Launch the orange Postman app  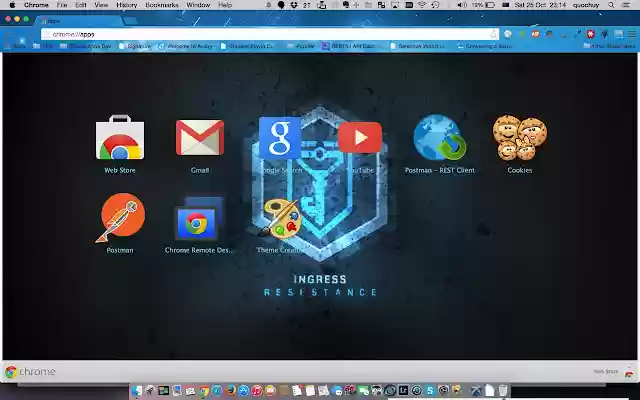(x=120, y=218)
